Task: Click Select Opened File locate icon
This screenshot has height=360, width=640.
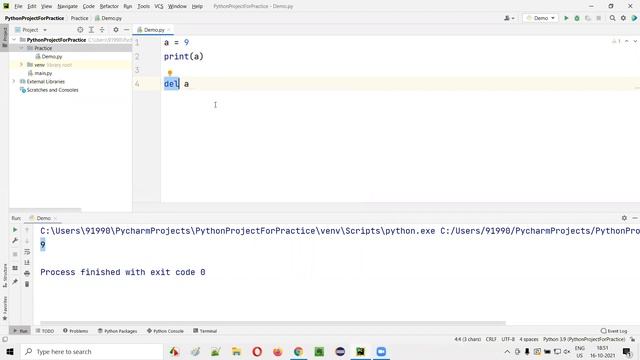Action: pos(80,30)
